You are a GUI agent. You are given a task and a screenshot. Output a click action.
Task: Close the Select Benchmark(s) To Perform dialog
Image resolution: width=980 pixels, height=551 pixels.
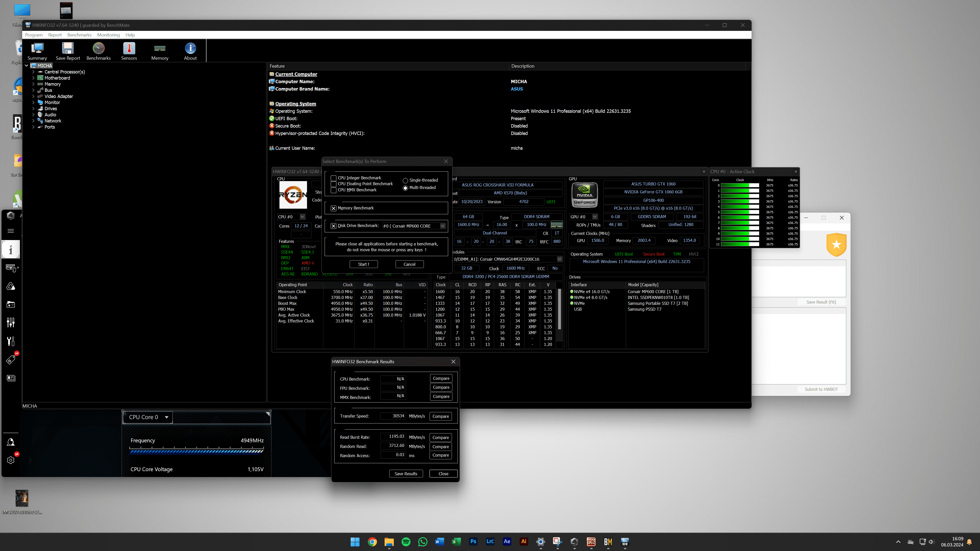coord(446,162)
